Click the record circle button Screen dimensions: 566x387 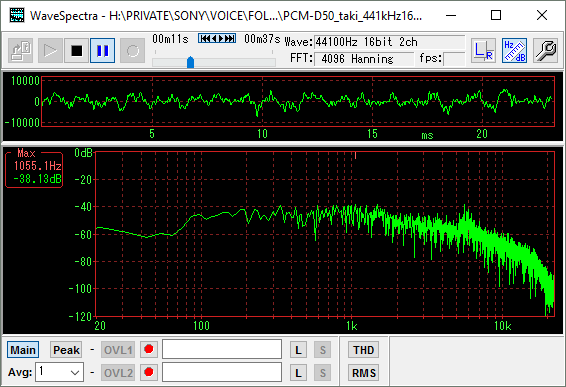click(x=132, y=51)
